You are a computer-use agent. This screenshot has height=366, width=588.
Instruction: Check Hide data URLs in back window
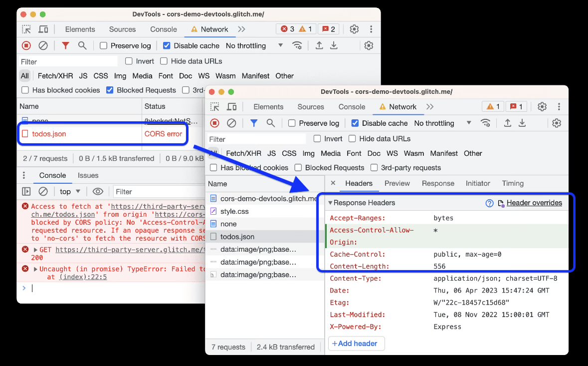[x=164, y=61]
